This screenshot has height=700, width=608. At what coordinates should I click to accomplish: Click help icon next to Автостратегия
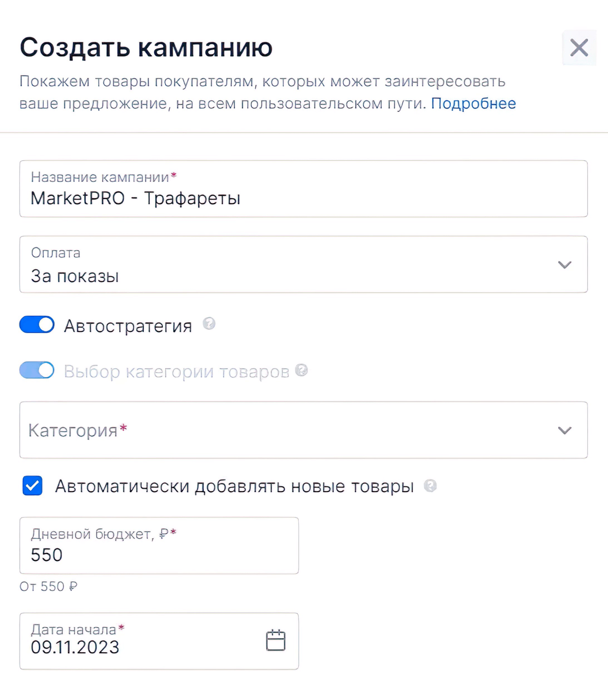pyautogui.click(x=209, y=323)
